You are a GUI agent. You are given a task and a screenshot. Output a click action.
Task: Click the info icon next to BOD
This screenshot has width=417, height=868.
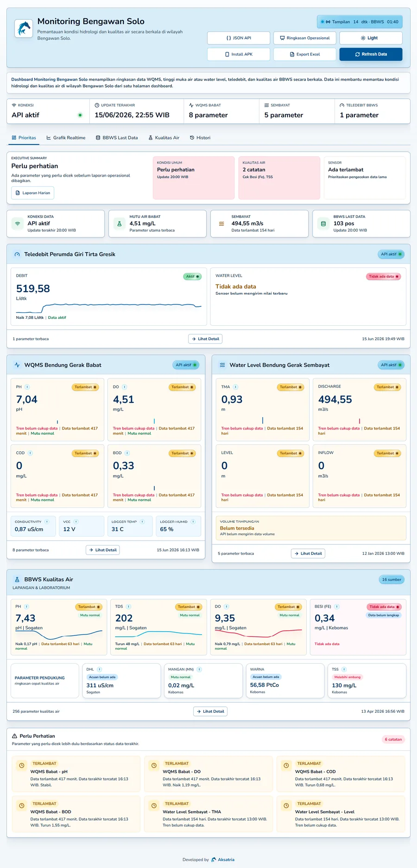pos(127,453)
